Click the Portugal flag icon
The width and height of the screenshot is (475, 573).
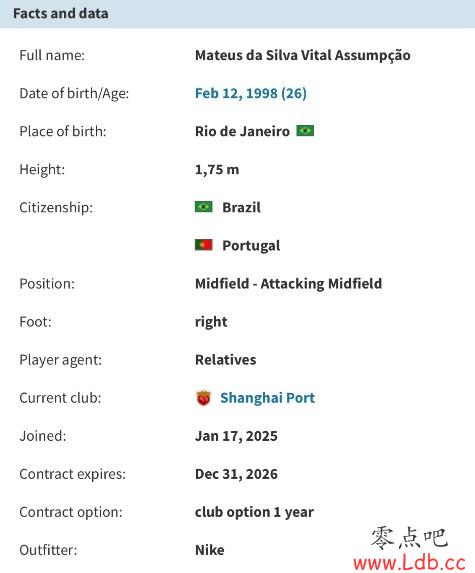click(204, 245)
